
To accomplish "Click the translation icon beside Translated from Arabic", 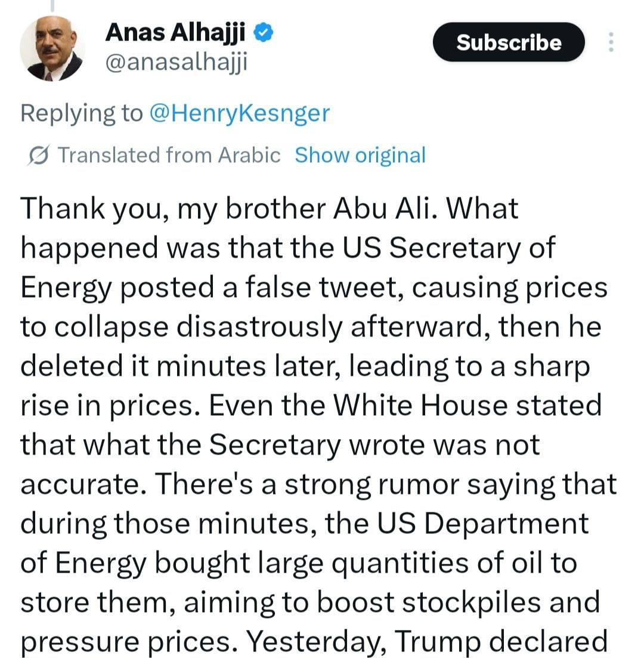I will point(39,155).
